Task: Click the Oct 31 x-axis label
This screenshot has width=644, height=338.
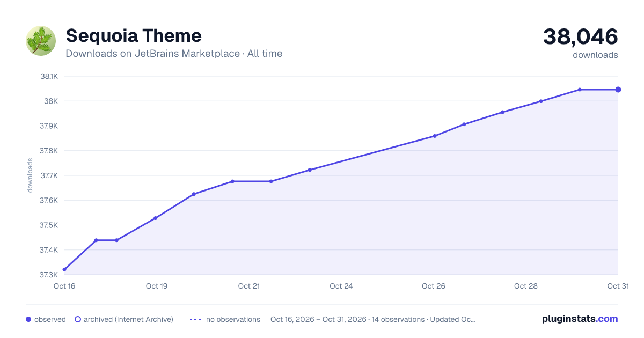Action: click(618, 286)
